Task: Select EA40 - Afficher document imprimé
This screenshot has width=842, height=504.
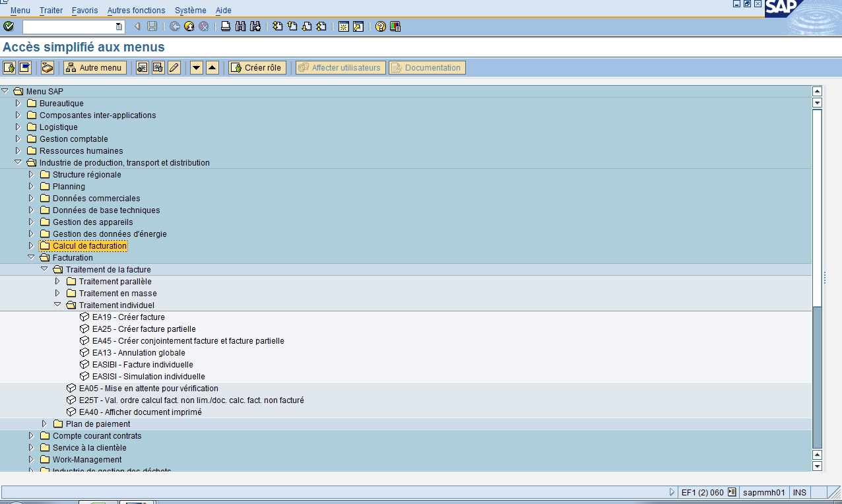Action: (141, 412)
